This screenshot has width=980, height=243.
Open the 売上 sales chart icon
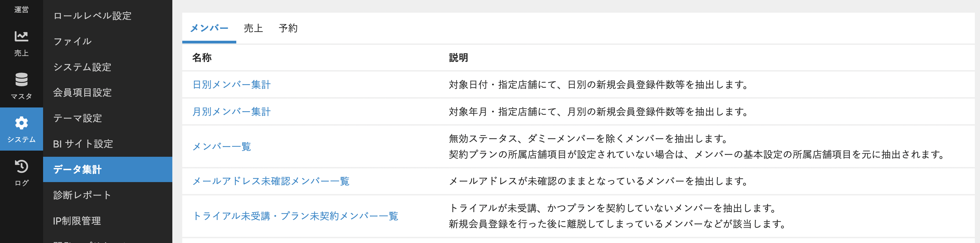(21, 37)
